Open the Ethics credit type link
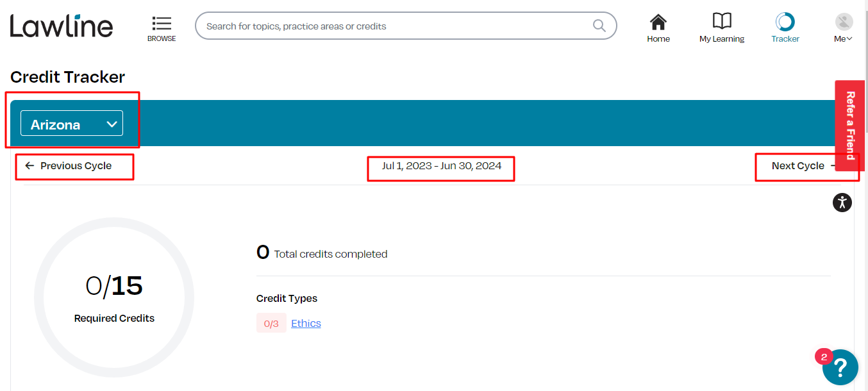The height and width of the screenshot is (391, 868). (x=306, y=323)
